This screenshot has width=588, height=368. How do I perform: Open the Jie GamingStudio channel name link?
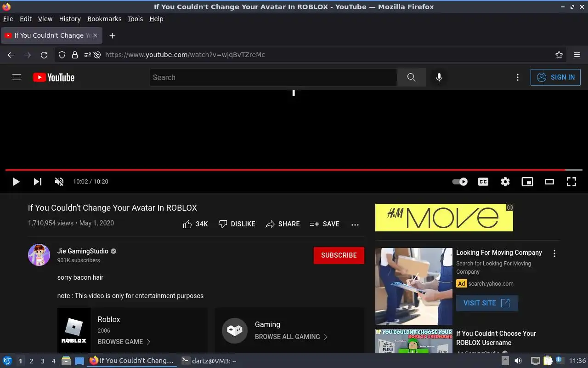point(83,251)
